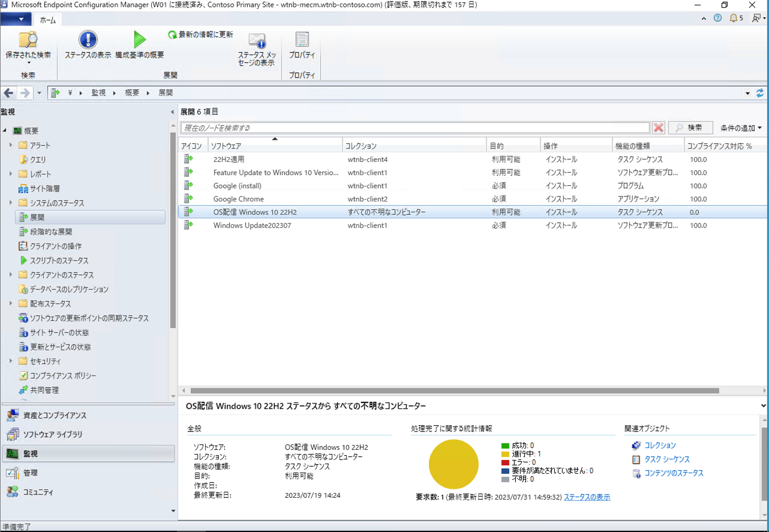The image size is (769, 532).
Task: Clear search with the red X
Action: click(658, 128)
